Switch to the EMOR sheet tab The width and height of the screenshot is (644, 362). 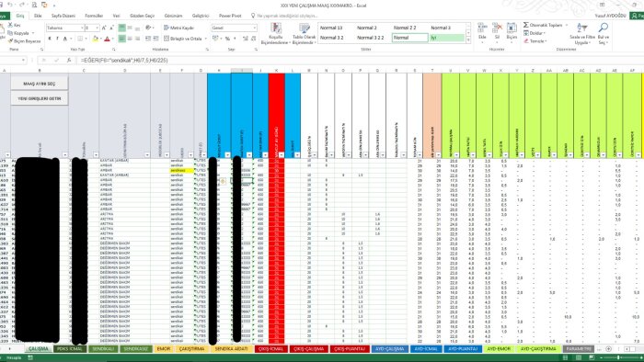click(x=164, y=349)
